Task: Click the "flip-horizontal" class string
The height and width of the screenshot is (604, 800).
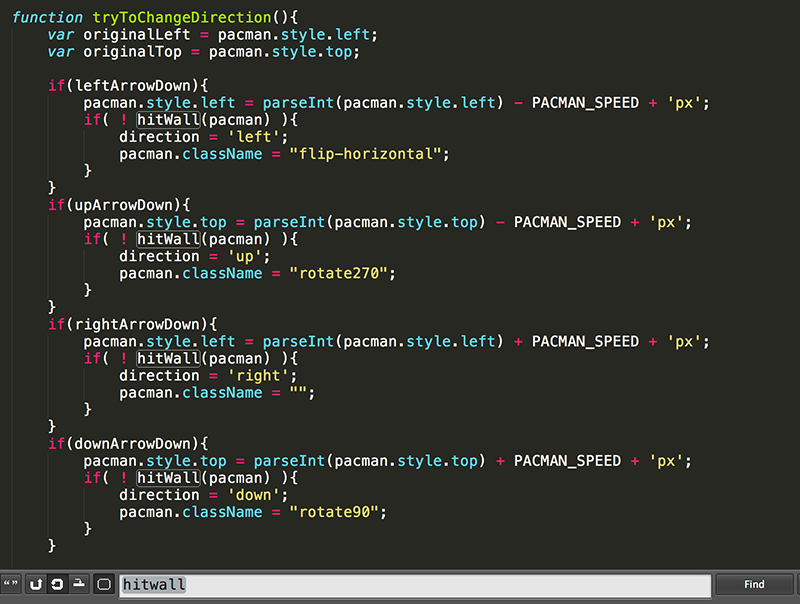Action: point(365,154)
